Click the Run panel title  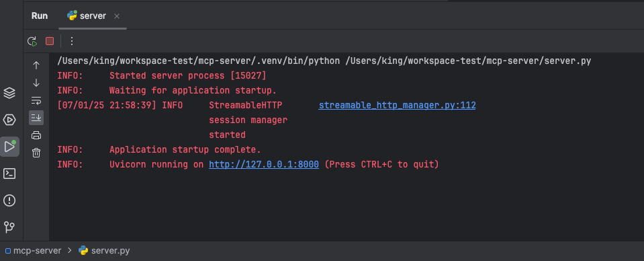(40, 16)
